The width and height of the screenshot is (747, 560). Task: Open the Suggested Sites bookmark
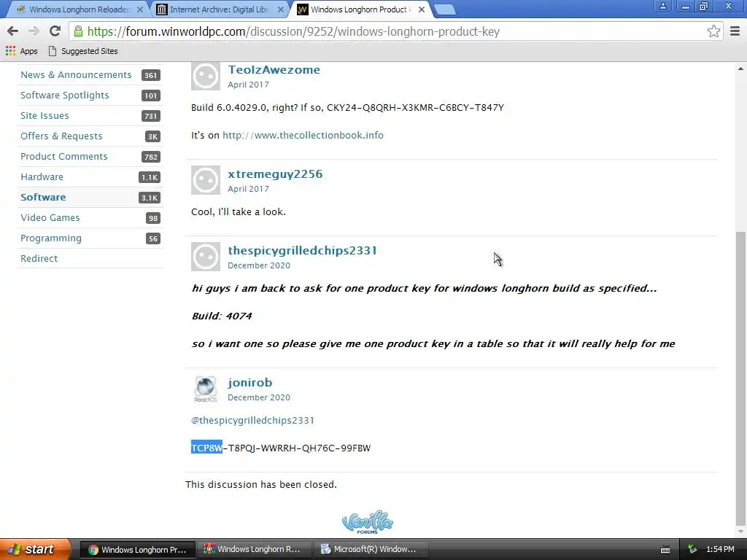point(83,51)
